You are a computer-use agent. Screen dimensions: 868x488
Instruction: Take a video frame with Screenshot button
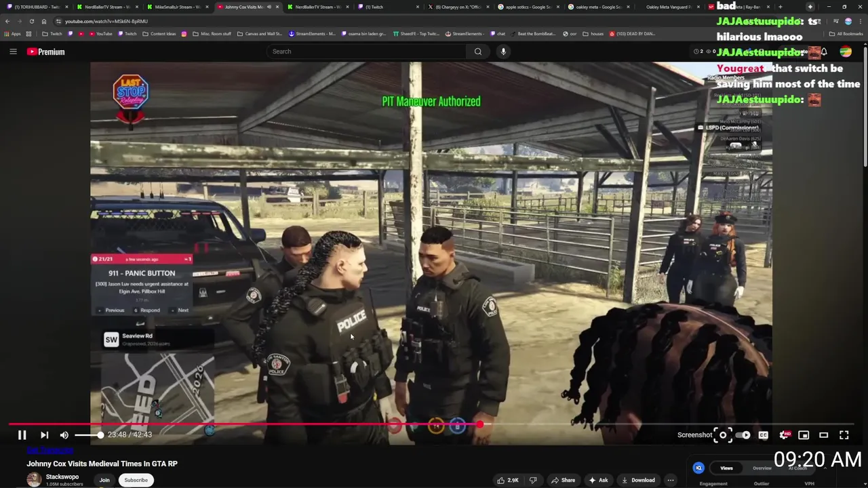(x=723, y=435)
